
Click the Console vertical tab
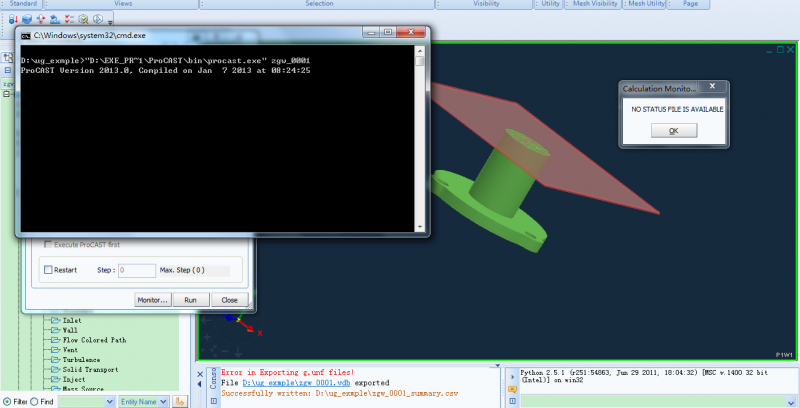pyautogui.click(x=214, y=379)
